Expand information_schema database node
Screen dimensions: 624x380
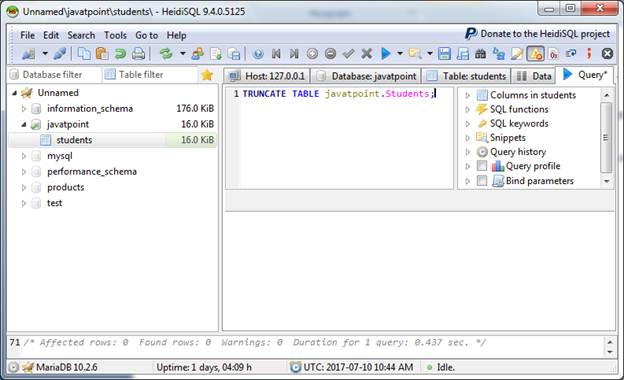coord(23,109)
